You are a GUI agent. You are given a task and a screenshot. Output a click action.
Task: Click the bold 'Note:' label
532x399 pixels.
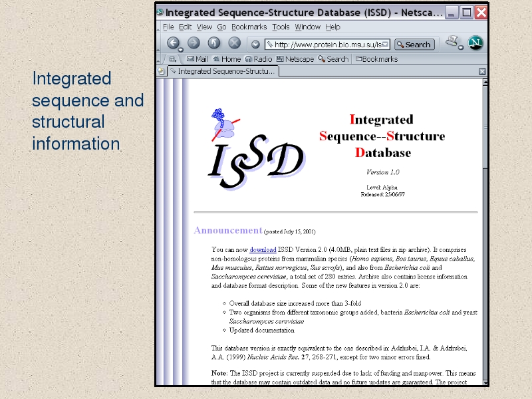tap(219, 373)
